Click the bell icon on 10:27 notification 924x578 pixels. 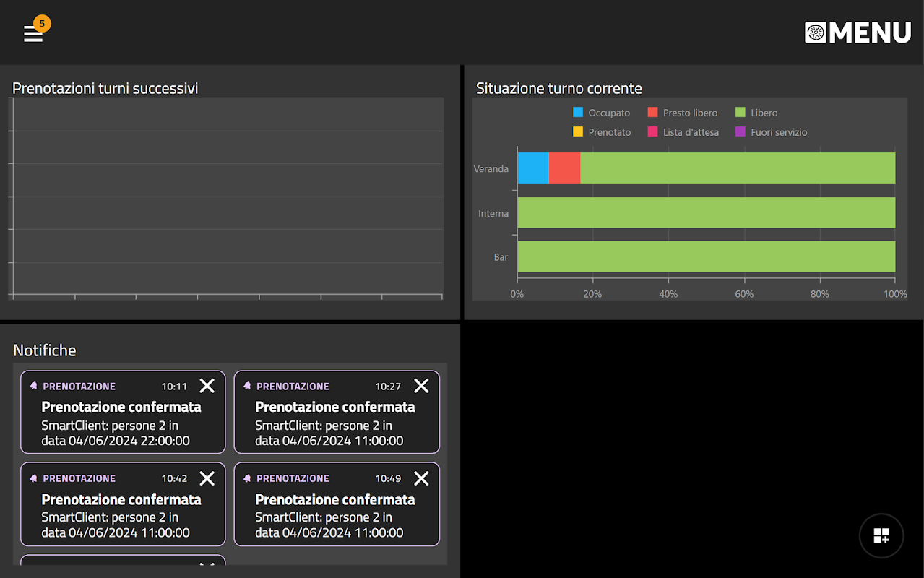pyautogui.click(x=247, y=386)
